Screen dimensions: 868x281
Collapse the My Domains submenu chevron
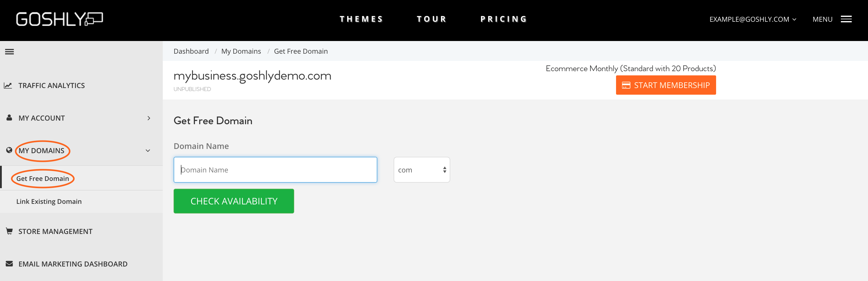click(x=148, y=151)
